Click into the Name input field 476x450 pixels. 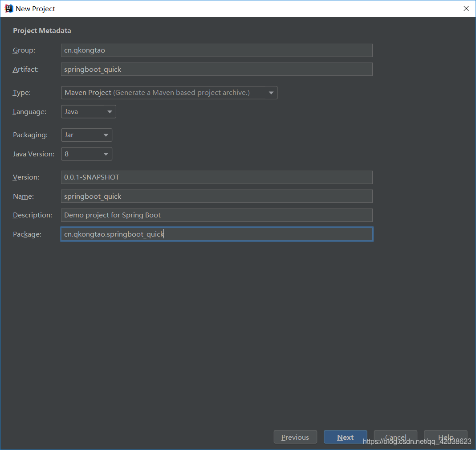coord(217,196)
